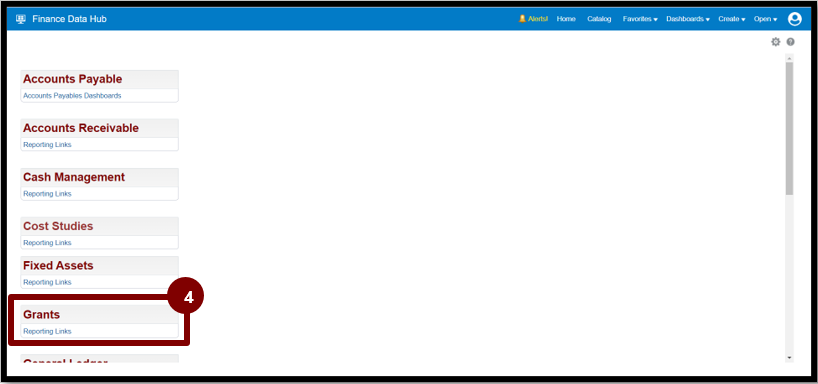The image size is (818, 384).
Task: Click the help question mark icon
Action: (790, 42)
